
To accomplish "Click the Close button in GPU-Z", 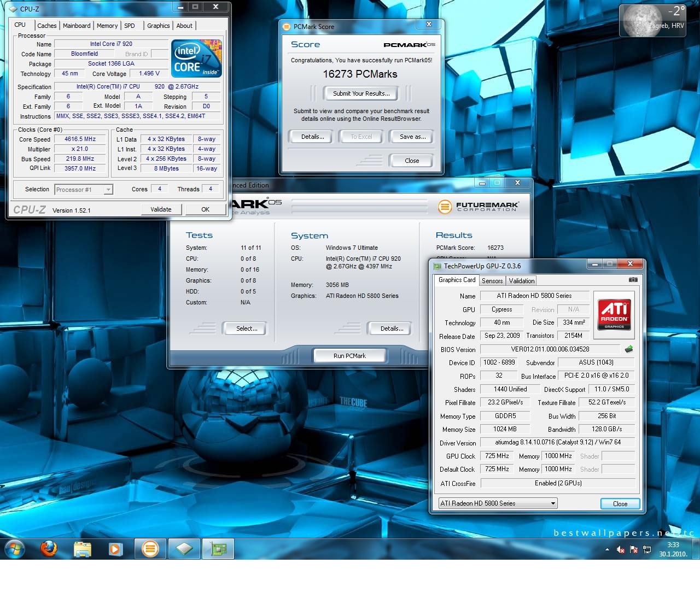I will coord(620,504).
